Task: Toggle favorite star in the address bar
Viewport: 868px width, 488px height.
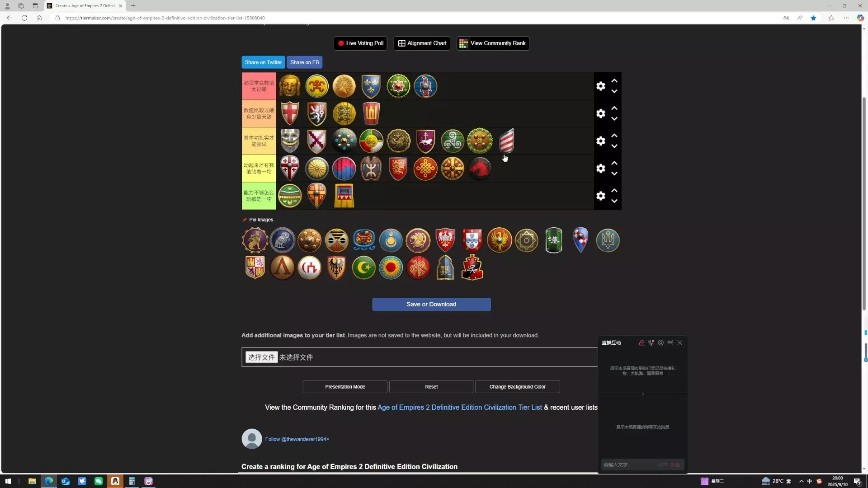Action: click(813, 18)
